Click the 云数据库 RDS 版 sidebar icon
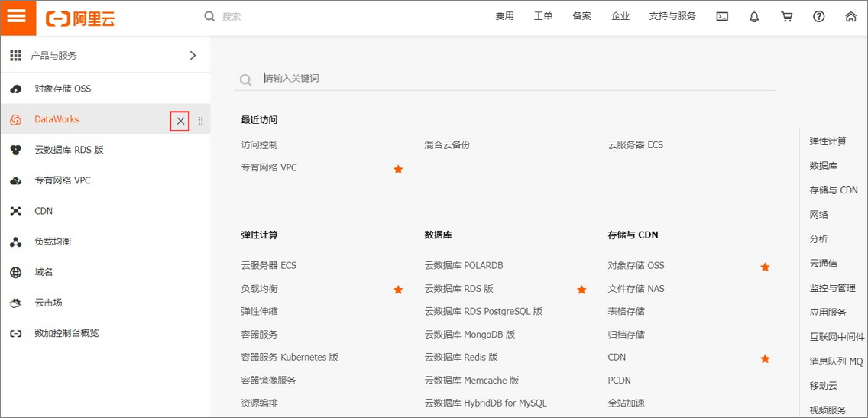868x418 pixels. point(16,150)
